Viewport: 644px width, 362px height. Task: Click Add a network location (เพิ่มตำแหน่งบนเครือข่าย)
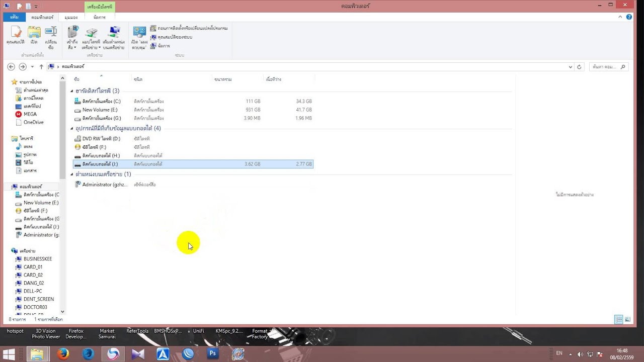[114, 38]
